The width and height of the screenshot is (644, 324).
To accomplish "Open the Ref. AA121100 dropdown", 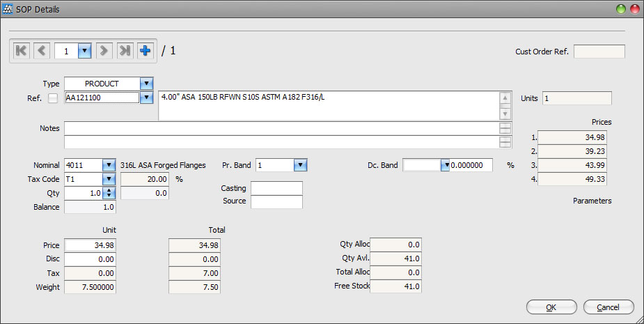I will pos(146,98).
